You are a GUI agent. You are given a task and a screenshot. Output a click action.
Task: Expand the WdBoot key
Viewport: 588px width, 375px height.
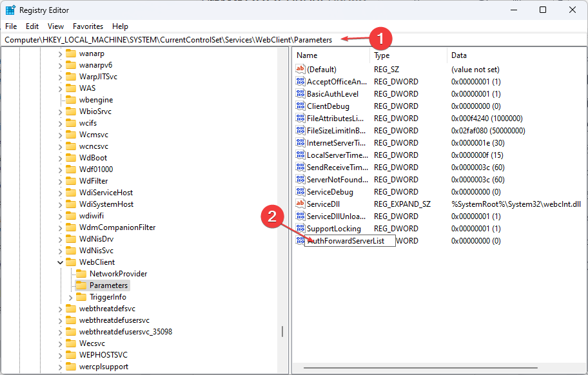pos(60,158)
